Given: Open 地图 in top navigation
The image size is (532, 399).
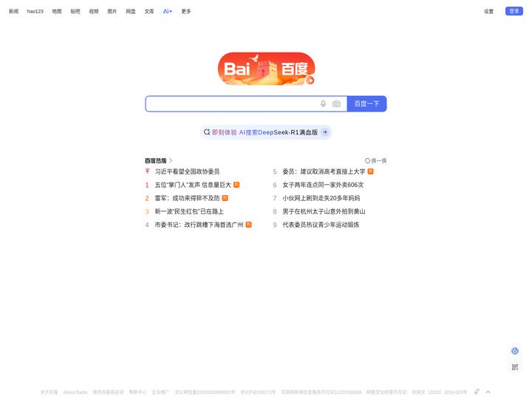Looking at the screenshot, I should pos(57,11).
